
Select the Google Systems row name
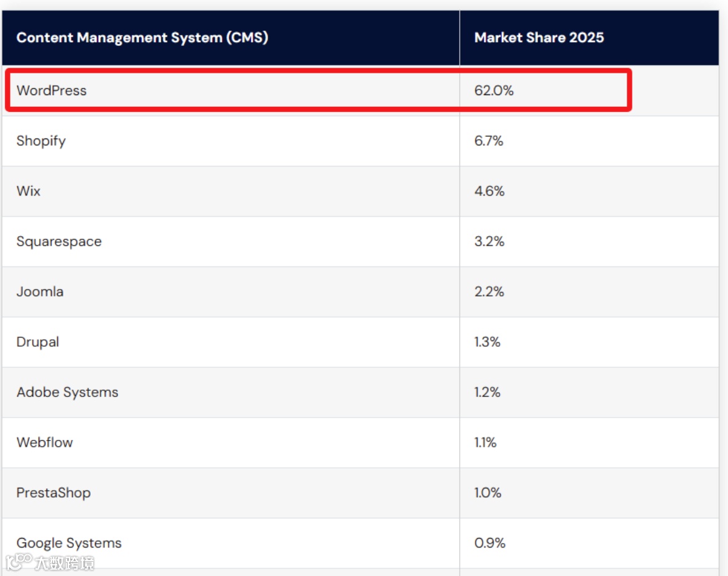click(x=69, y=543)
